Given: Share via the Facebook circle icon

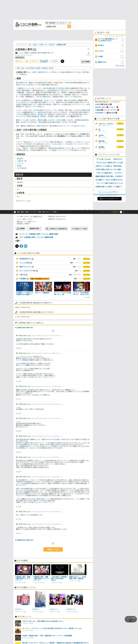Looking at the screenshot, I should pyautogui.click(x=21, y=246).
